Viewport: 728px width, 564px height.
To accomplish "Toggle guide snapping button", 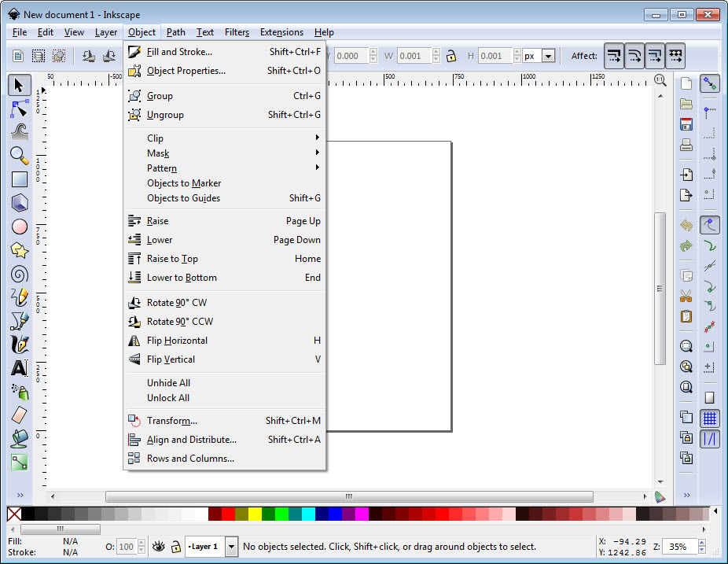I will [710, 439].
